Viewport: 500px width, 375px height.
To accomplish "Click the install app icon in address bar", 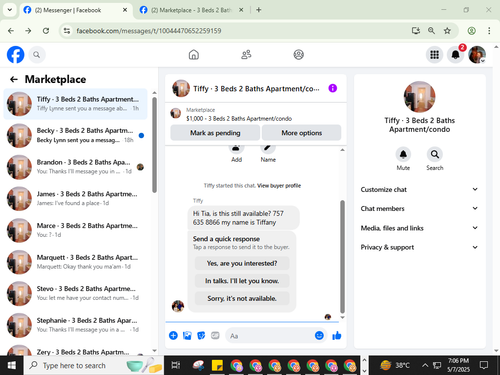I will click(x=416, y=31).
